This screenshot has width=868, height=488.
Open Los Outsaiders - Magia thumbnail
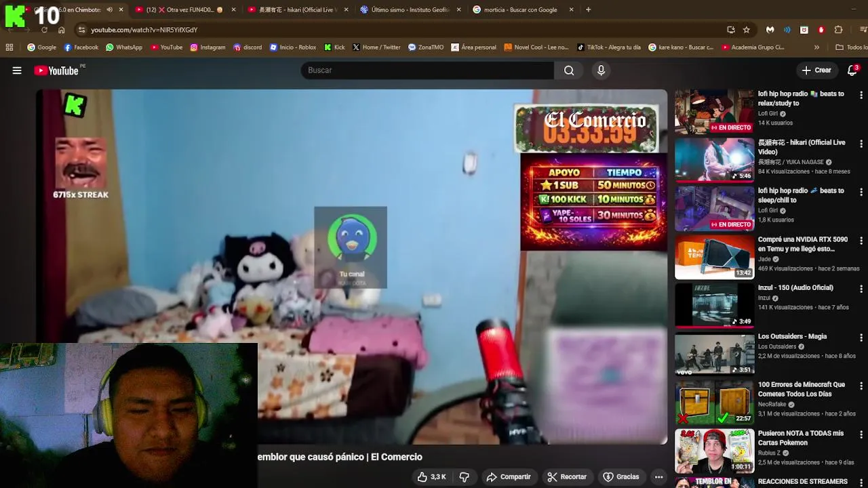pyautogui.click(x=714, y=354)
